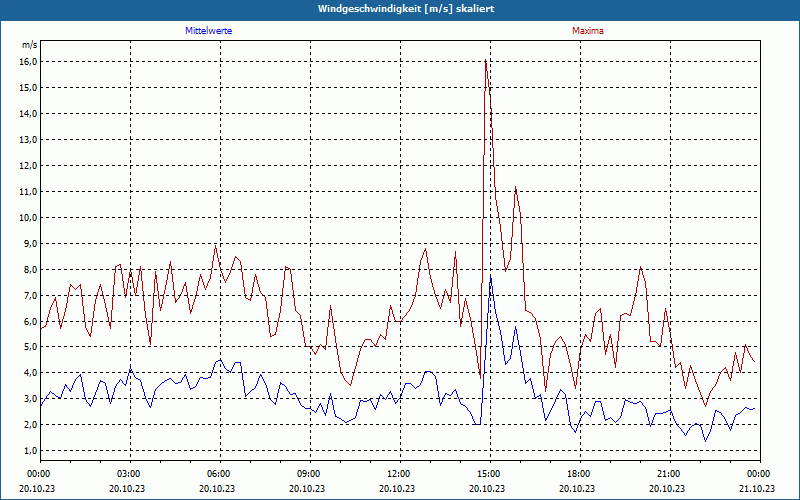Image resolution: width=800 pixels, height=500 pixels.
Task: Click the 14,0 y-axis value
Action: [x=29, y=114]
